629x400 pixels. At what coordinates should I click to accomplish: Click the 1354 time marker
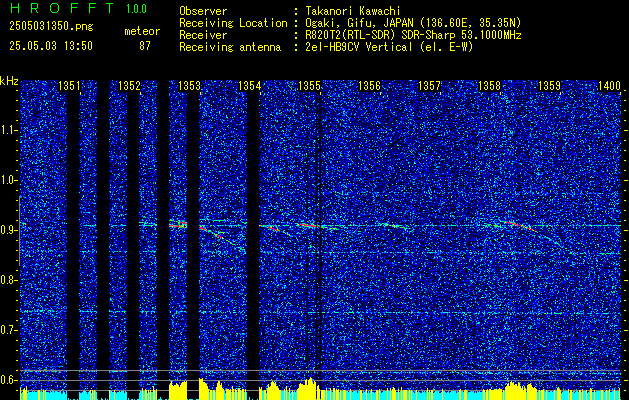(x=250, y=86)
